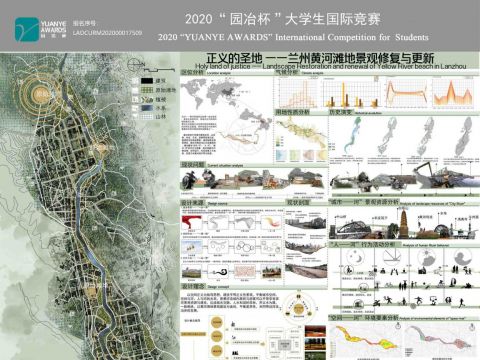Click the orange mountain-shaped area chart

(453, 92)
